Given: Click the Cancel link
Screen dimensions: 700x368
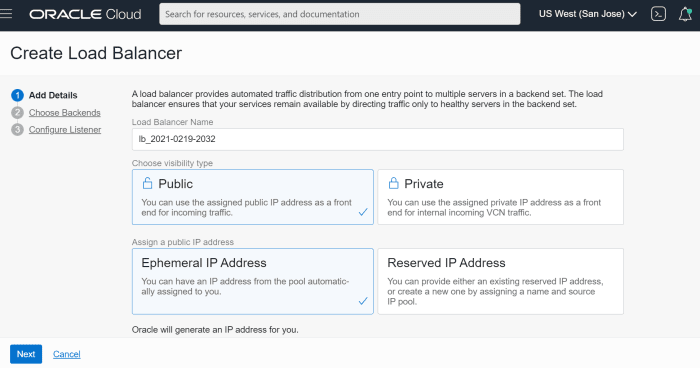Looking at the screenshot, I should pyautogui.click(x=67, y=354).
